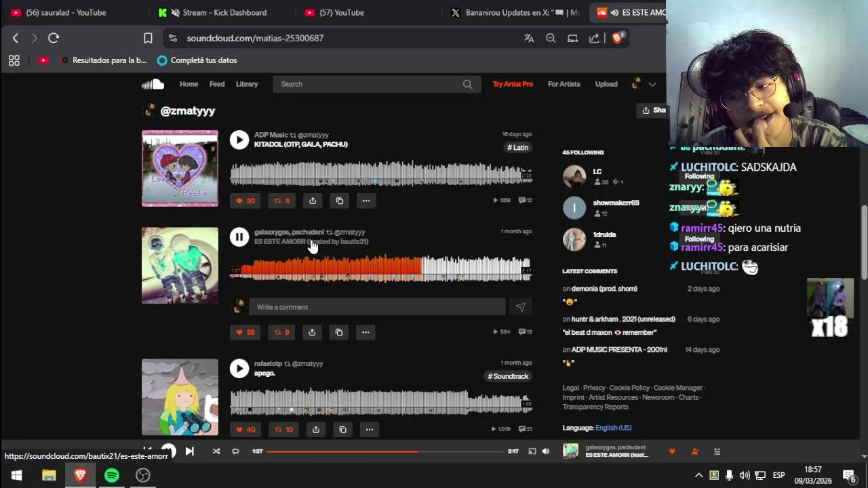
Task: Skip to next track in player bar
Action: [189, 451]
